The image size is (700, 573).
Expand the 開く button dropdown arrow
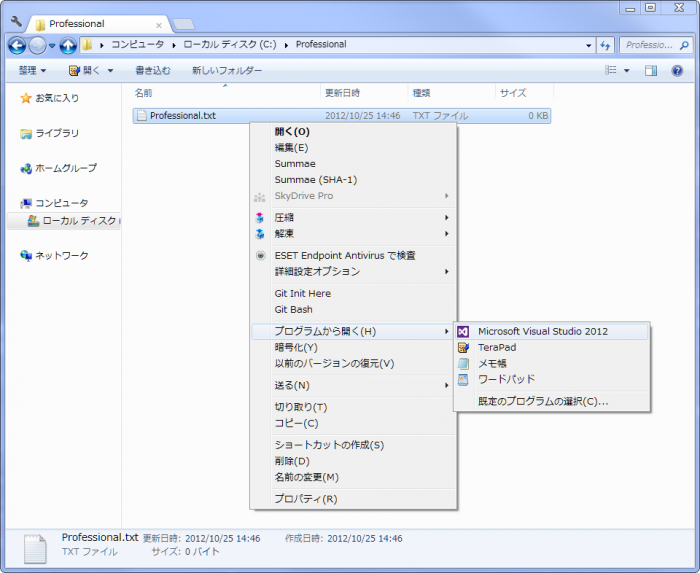[x=110, y=71]
